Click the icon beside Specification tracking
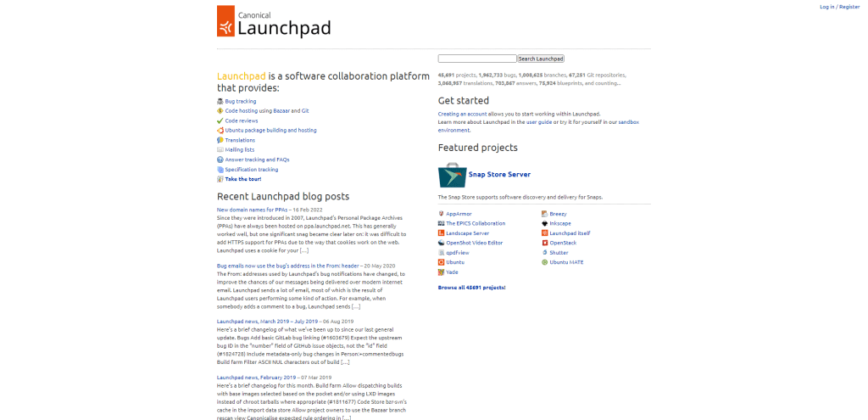This screenshot has height=420, width=868. tap(220, 170)
